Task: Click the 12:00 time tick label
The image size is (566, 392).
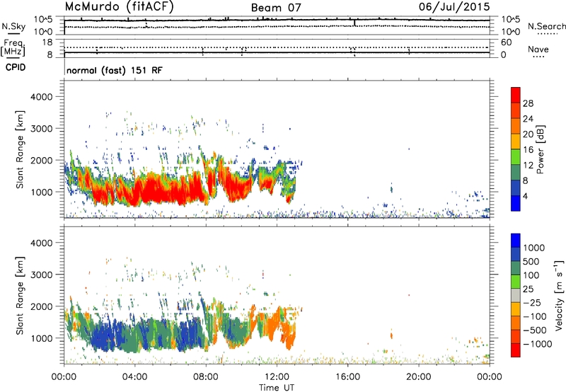Action: [x=277, y=377]
